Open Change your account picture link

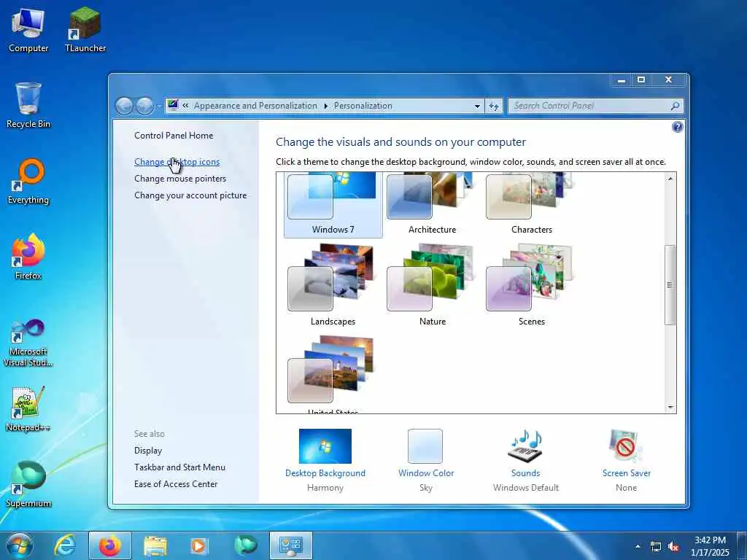[190, 195]
